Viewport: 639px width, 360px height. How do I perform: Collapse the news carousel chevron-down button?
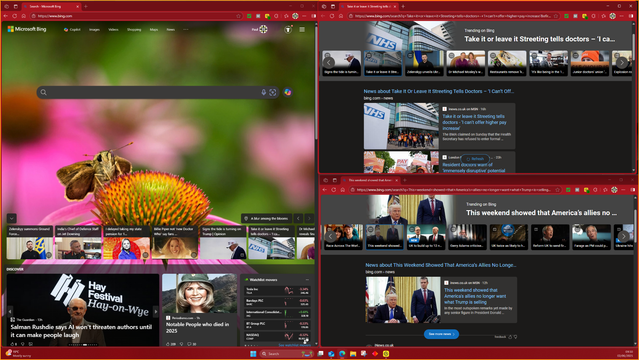click(x=11, y=218)
